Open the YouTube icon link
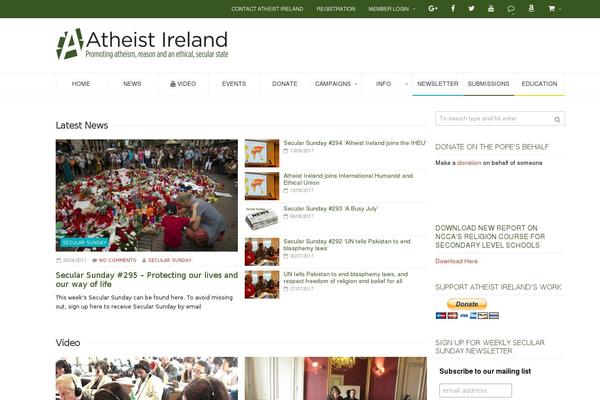Image resolution: width=600 pixels, height=400 pixels. tap(491, 8)
